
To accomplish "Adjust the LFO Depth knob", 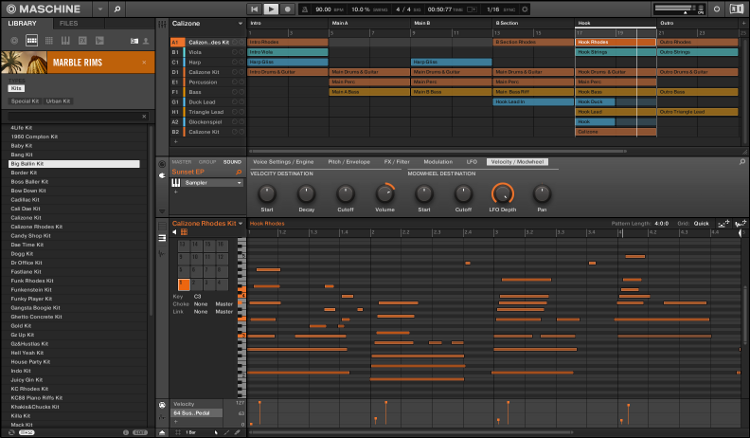I will point(502,194).
